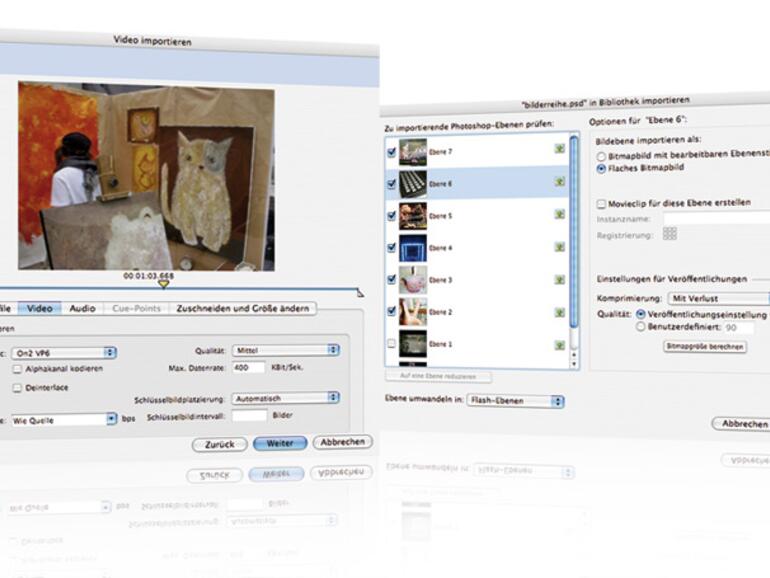
Task: Click the green import icon for Ebene 2
Action: pos(559,312)
